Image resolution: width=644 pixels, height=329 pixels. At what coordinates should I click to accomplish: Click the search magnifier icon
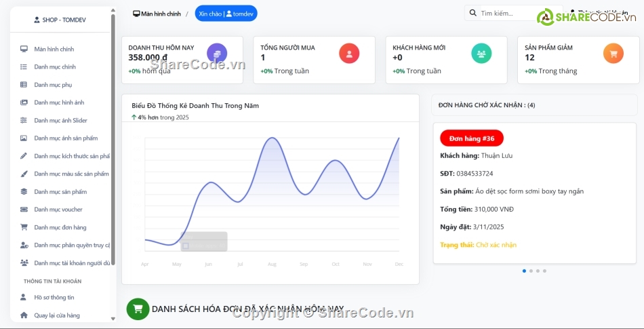pyautogui.click(x=473, y=13)
